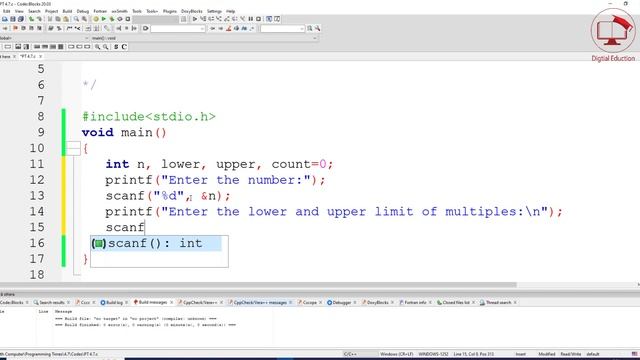Open the main() : void function dropdown
The height and width of the screenshot is (360, 640).
point(204,38)
